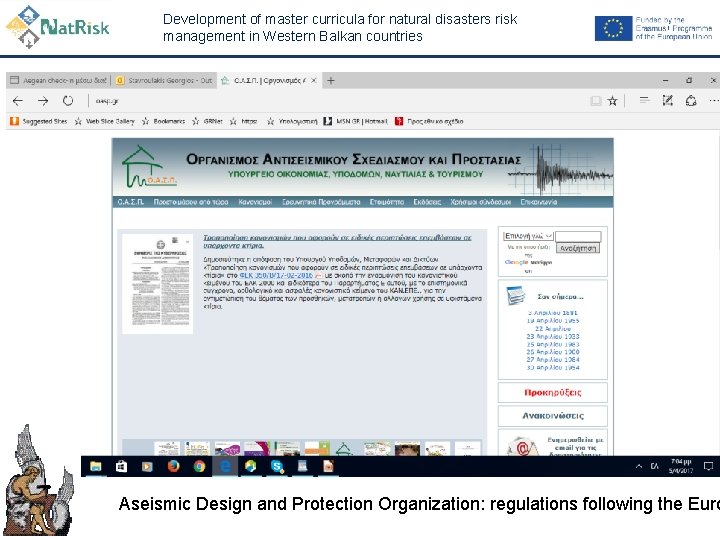Click the Share icon in Edge toolbar
Screen dimensions: 720x540
(x=691, y=101)
